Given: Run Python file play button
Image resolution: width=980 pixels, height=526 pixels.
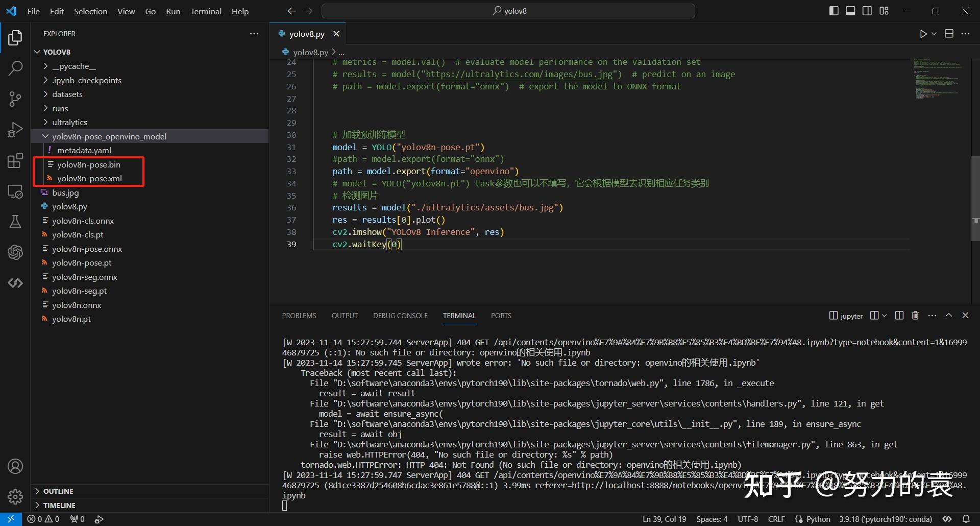Looking at the screenshot, I should point(923,34).
